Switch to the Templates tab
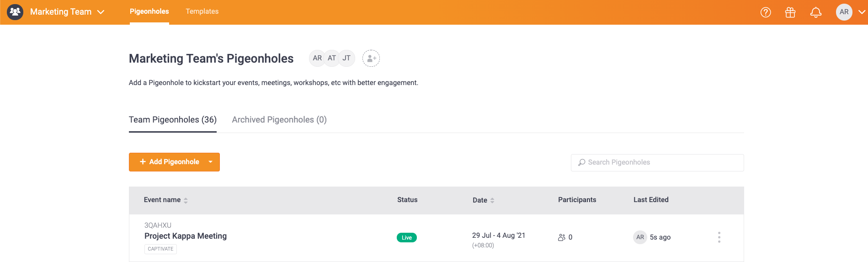 coord(202,11)
